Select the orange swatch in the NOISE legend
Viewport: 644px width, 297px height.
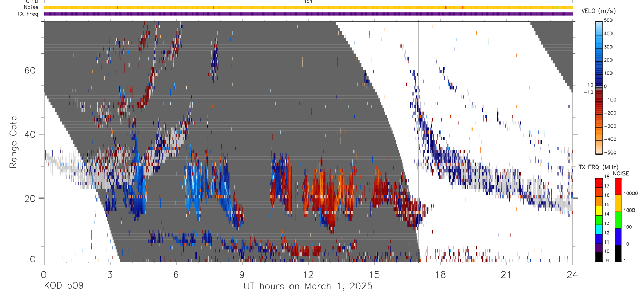pos(617,203)
